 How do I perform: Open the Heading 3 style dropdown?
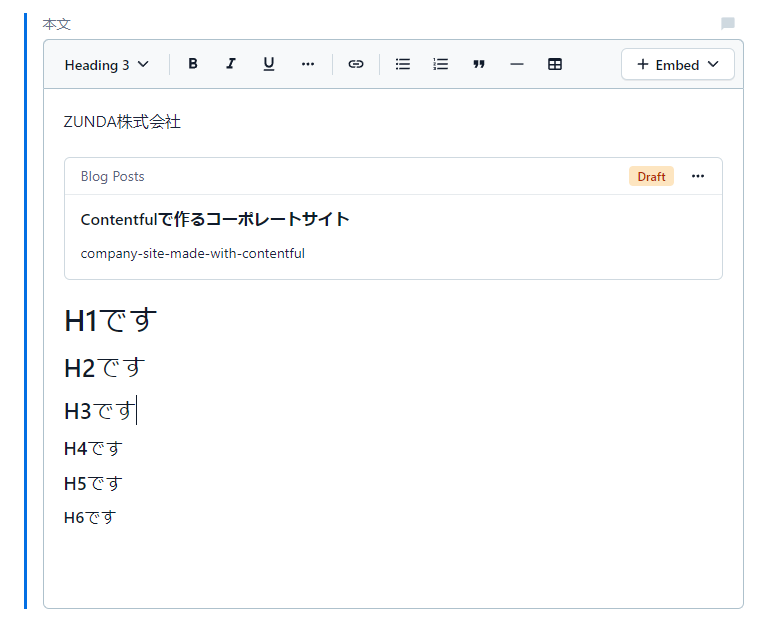pyautogui.click(x=107, y=65)
